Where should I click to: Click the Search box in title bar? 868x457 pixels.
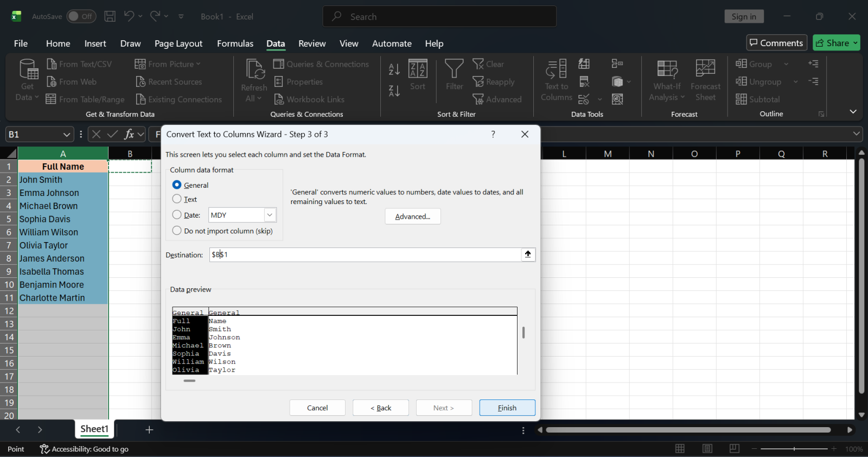click(439, 16)
